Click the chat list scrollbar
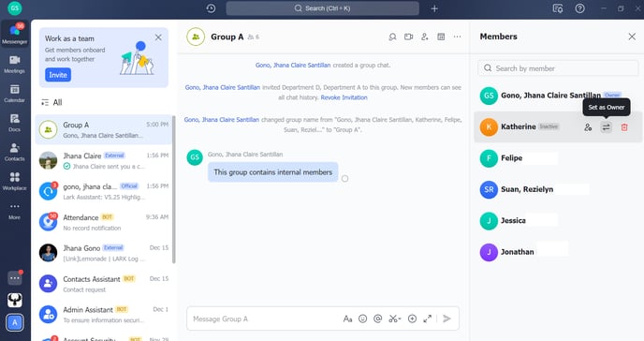 (x=174, y=189)
